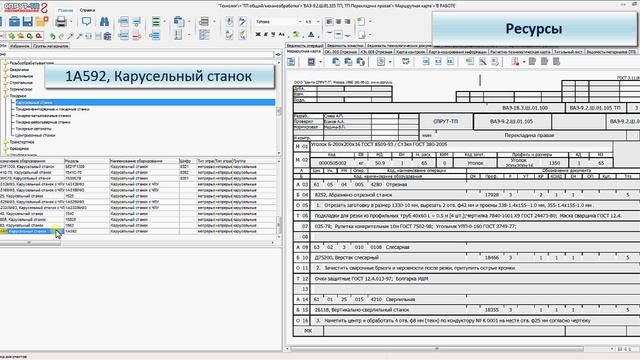Click the Наименование оборудования column header

[144, 161]
